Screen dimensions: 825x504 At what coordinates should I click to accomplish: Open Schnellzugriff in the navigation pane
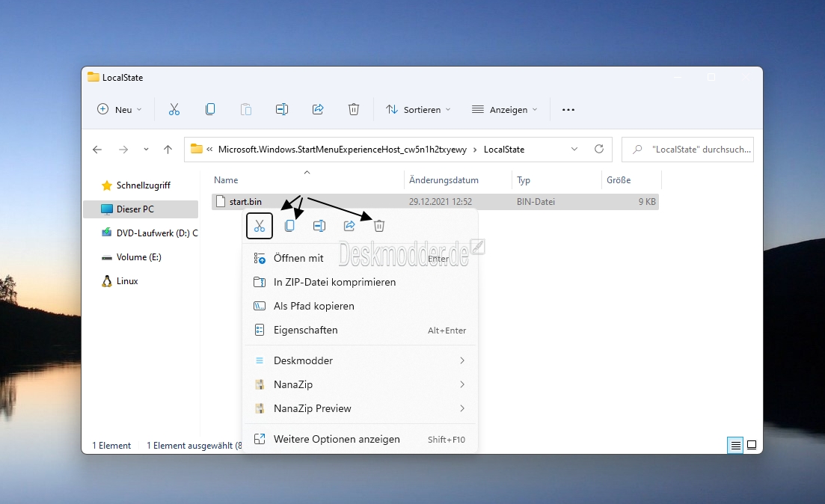tap(141, 185)
